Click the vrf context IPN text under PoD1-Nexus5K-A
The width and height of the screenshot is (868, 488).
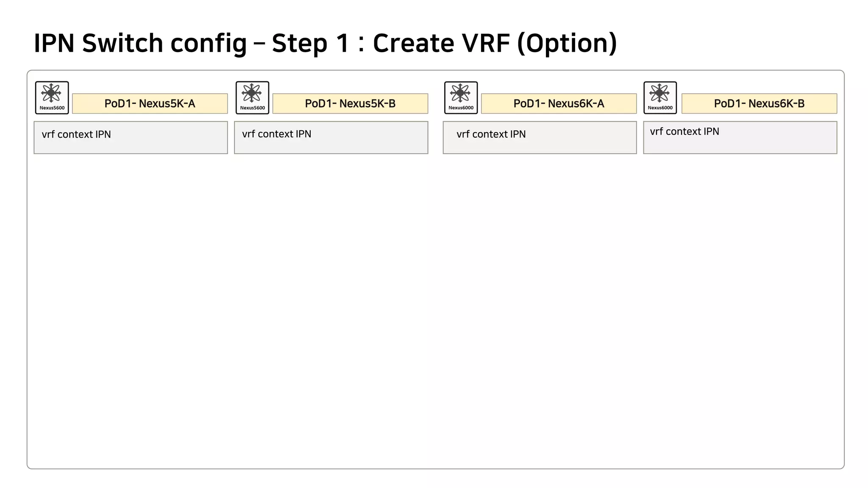click(x=76, y=135)
